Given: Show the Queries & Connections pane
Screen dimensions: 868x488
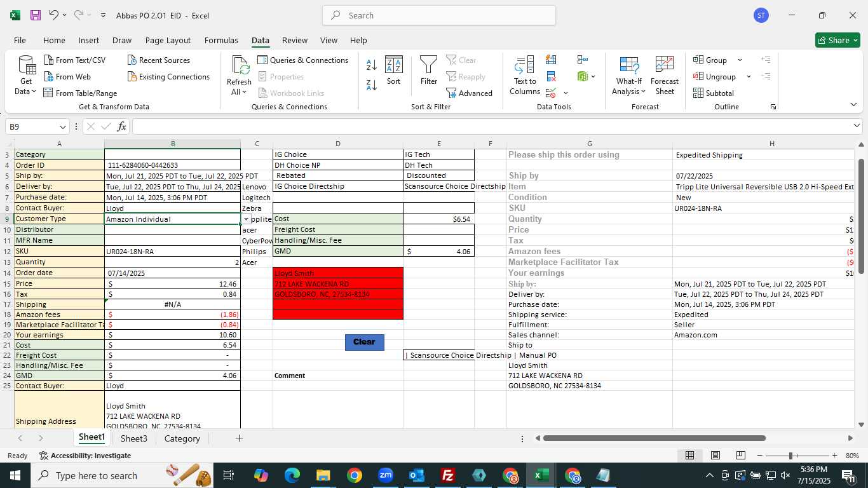Looking at the screenshot, I should pyautogui.click(x=303, y=60).
